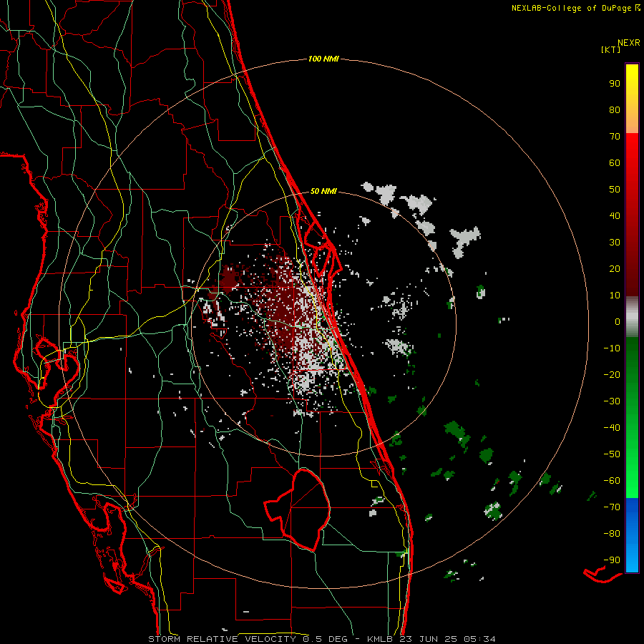
Task: Select the 100 NMI range ring label
Action: 323,59
